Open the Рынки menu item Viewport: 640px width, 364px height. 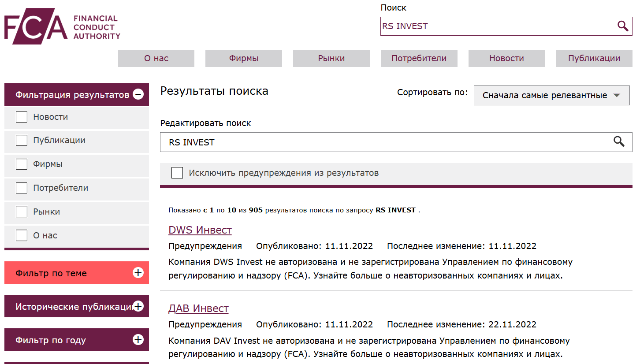[x=331, y=58]
